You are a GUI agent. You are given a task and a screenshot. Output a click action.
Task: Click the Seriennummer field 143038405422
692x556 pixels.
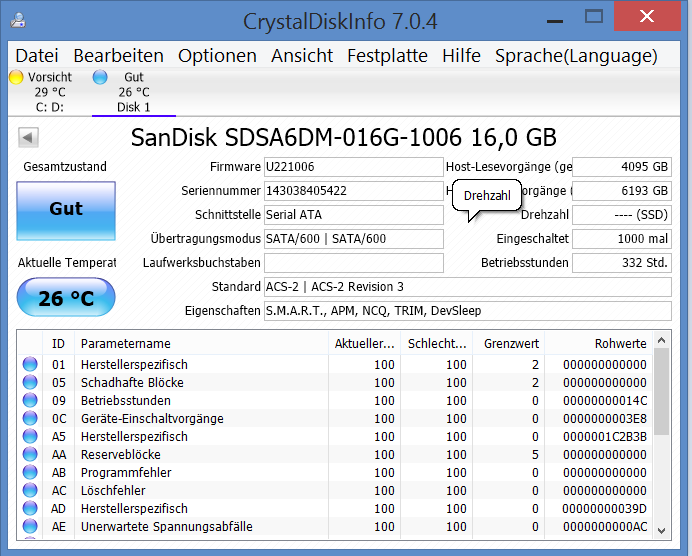354,191
